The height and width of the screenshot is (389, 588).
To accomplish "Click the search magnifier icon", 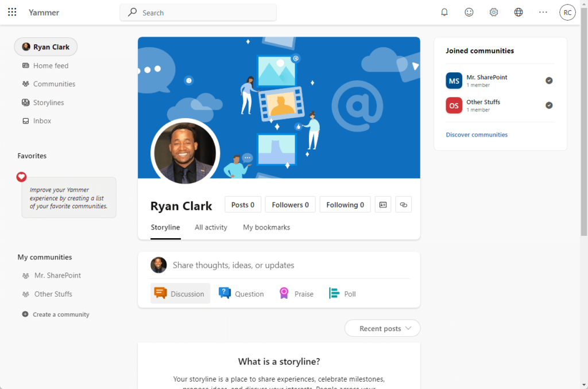I will [x=132, y=13].
